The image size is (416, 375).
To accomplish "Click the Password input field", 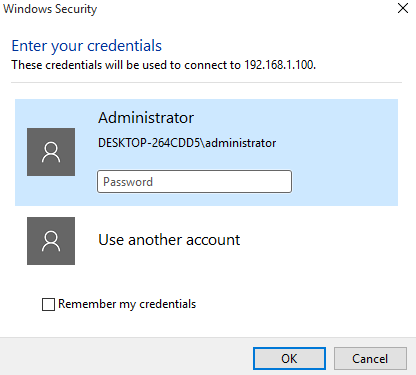I will coord(194,182).
